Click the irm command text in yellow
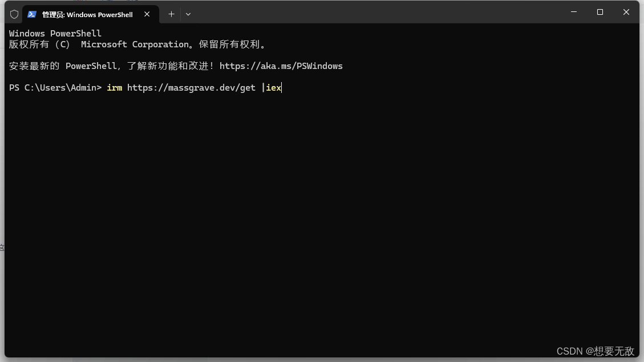 click(114, 88)
